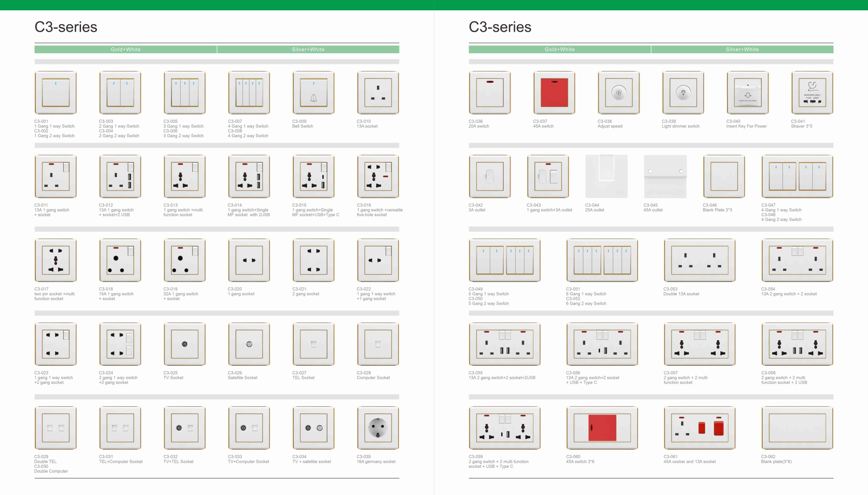The width and height of the screenshot is (868, 495).
Task: Click the 'Bell Switch' caption text
Action: point(302,126)
